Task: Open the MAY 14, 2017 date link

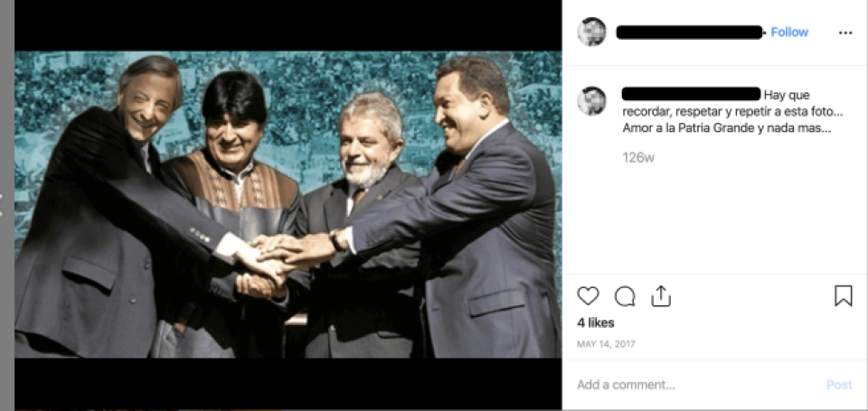Action: pyautogui.click(x=606, y=344)
